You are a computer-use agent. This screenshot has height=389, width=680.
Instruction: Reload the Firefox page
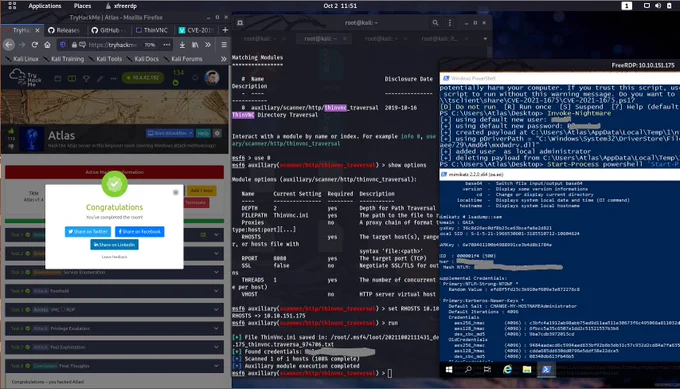(x=35, y=44)
